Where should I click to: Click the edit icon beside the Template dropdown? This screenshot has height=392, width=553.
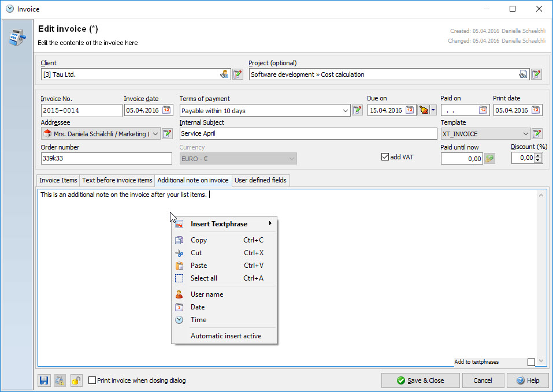click(x=537, y=134)
